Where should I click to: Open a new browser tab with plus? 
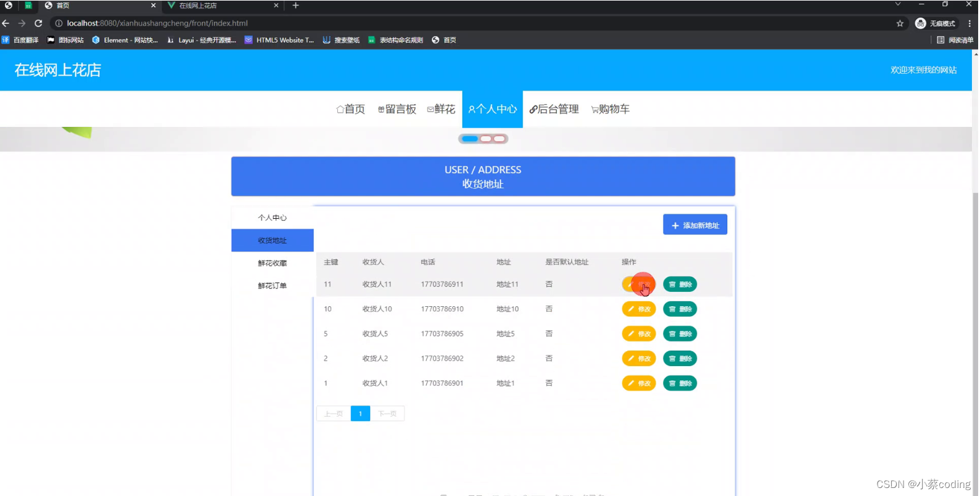295,6
